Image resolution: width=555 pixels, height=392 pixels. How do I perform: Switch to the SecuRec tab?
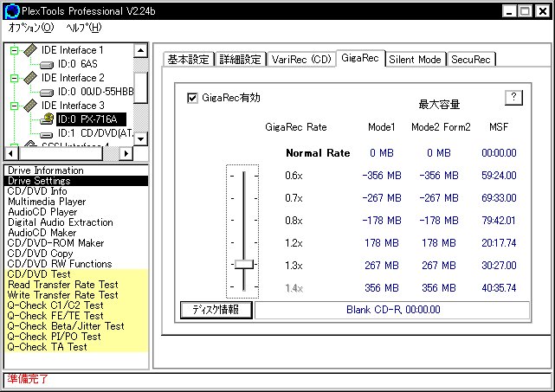click(471, 59)
